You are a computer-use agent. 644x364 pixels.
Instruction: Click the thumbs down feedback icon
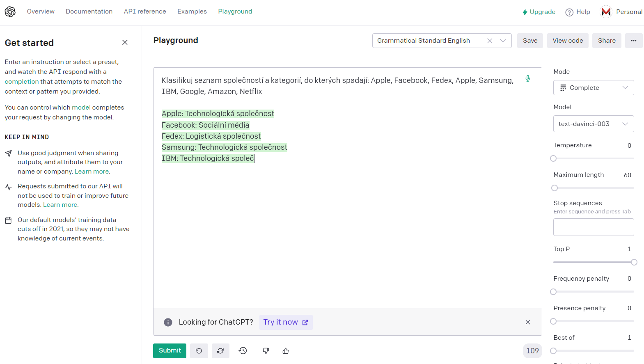(266, 351)
